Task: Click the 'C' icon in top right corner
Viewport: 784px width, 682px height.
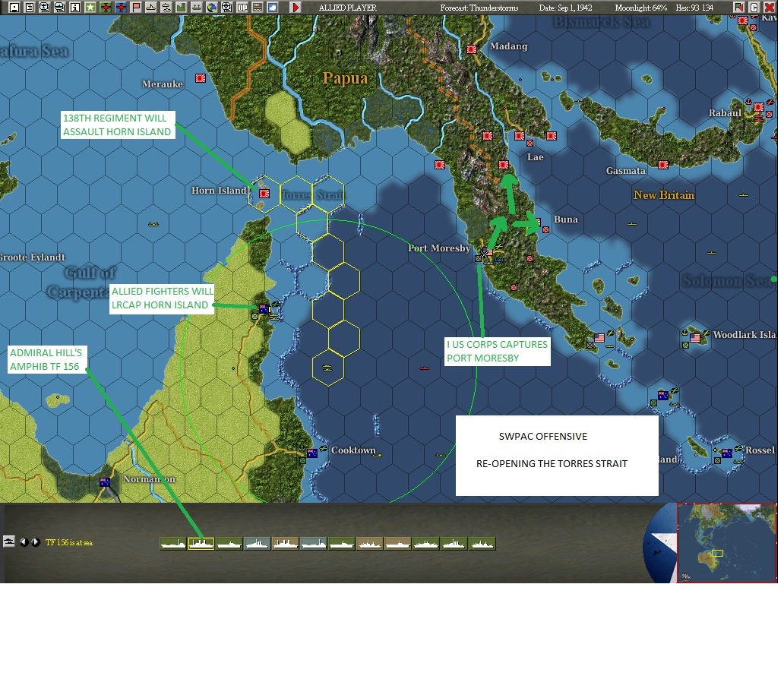Action: [x=754, y=7]
